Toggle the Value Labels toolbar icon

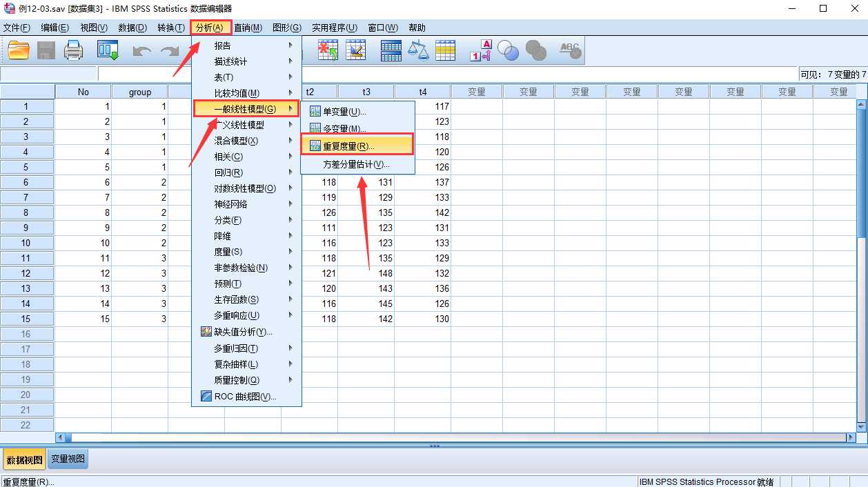tap(481, 50)
